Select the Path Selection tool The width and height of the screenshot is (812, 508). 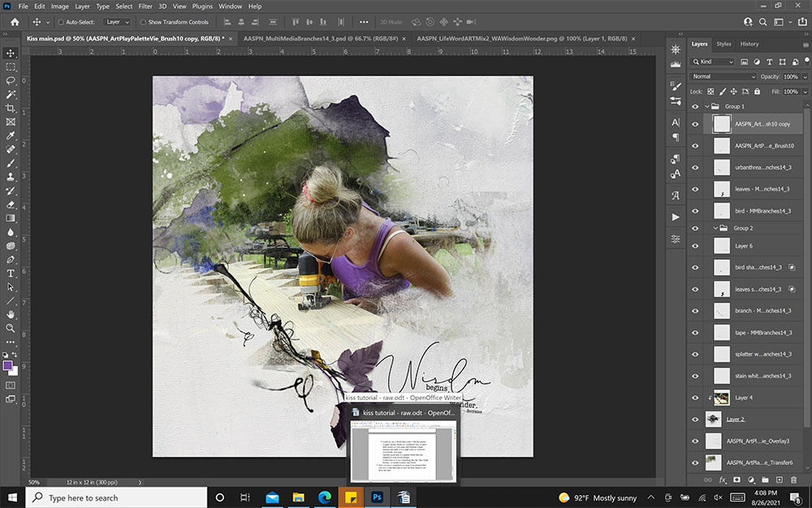[x=11, y=287]
